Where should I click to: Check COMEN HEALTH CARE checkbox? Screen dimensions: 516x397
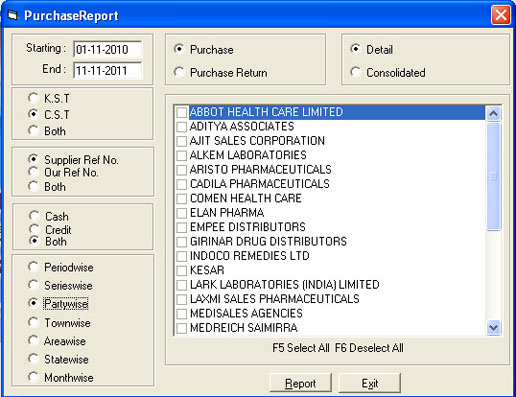pos(181,199)
